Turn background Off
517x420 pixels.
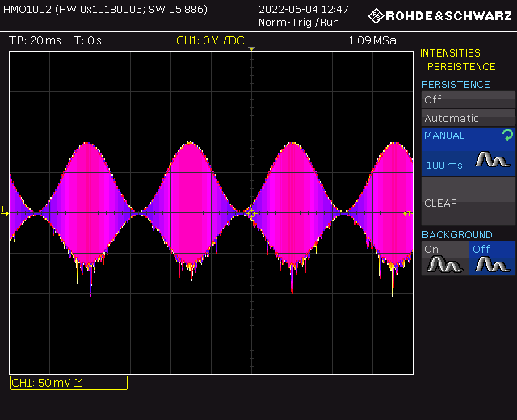492,258
